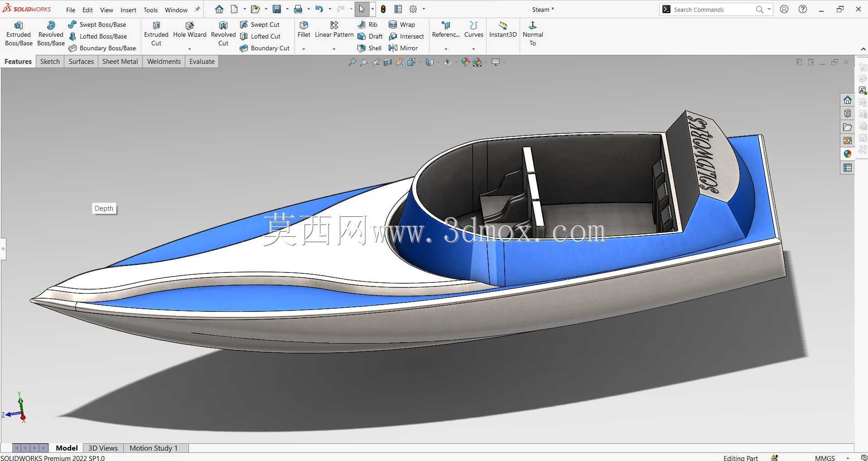Screen dimensions: 868x461
Task: Apply the Fillet feature
Action: click(x=304, y=30)
